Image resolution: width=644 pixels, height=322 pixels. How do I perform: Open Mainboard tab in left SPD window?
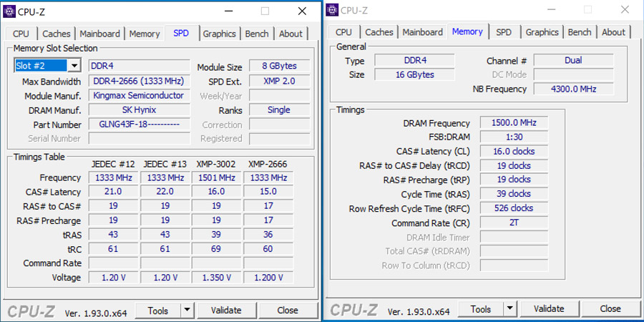tap(99, 34)
